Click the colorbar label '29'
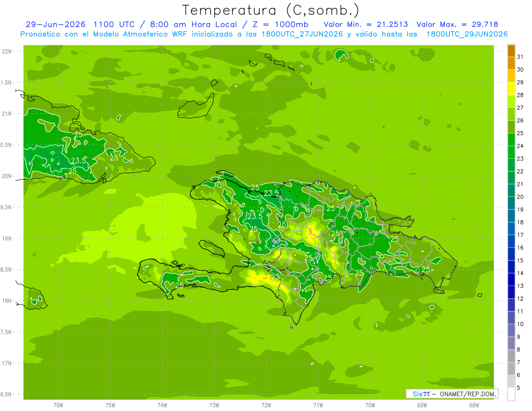This screenshot has height=411, width=532. coord(520,82)
